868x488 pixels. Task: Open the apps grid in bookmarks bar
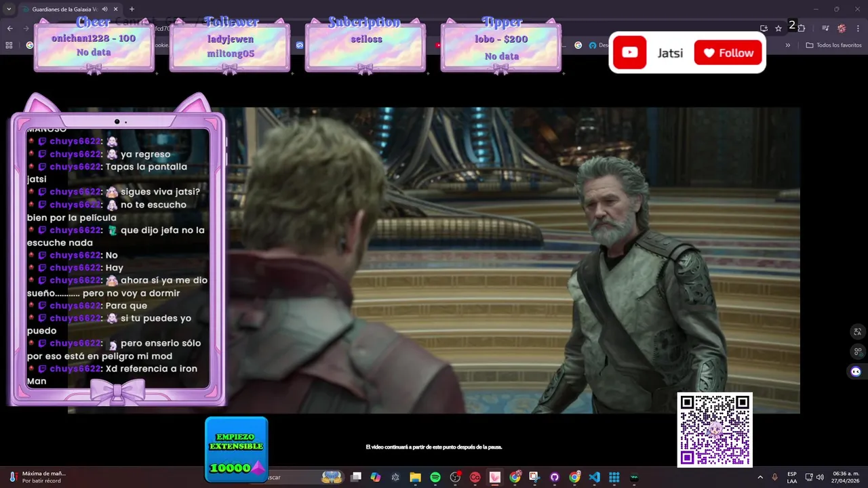click(9, 45)
